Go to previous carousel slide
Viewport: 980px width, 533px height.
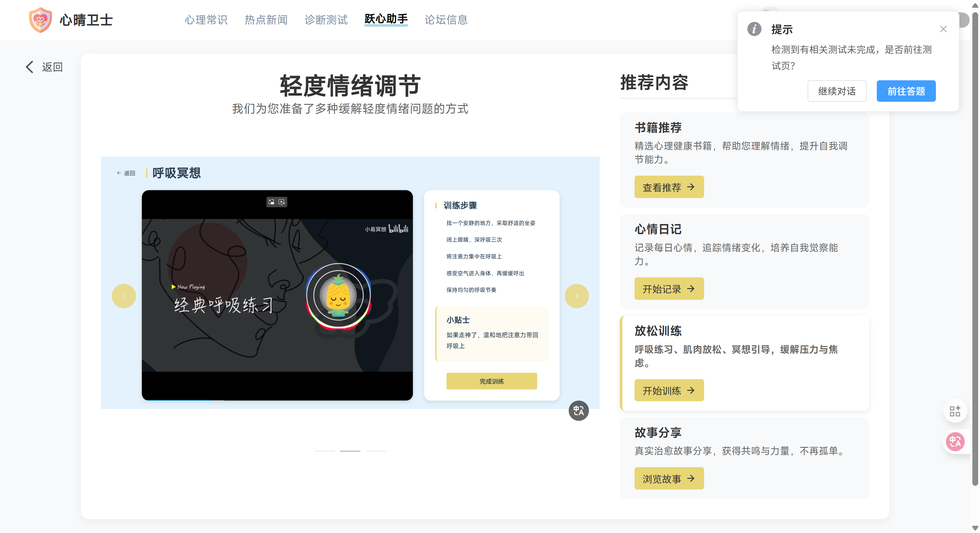click(x=124, y=296)
